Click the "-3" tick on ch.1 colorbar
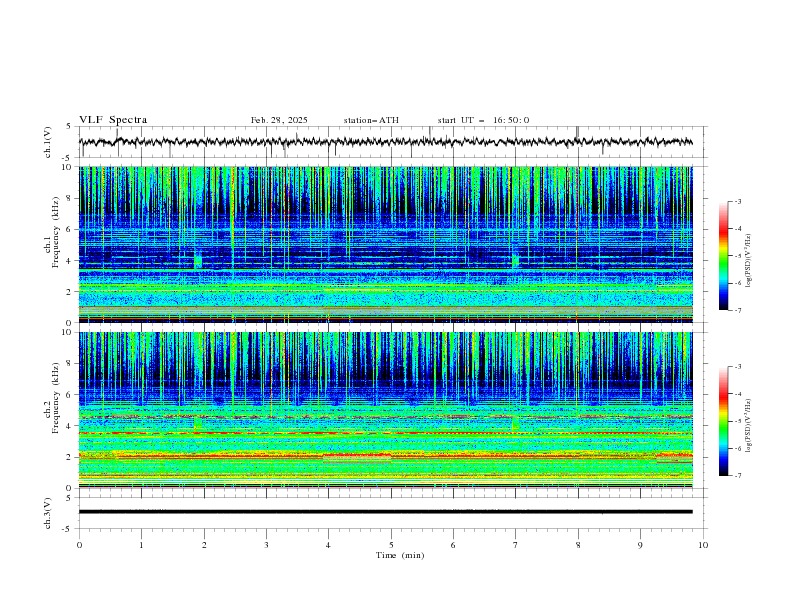Viewport: 792px width, 612px height. [x=737, y=201]
